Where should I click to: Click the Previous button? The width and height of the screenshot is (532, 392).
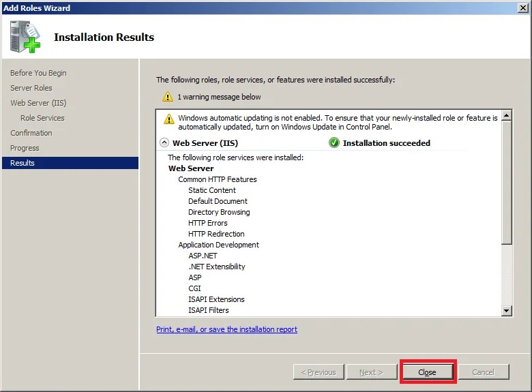(x=319, y=372)
